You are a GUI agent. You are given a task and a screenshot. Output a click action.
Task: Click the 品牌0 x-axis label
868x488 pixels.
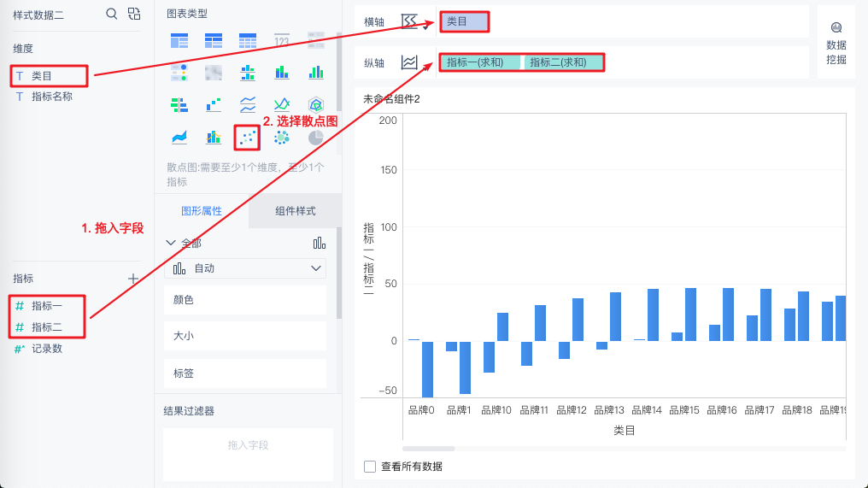point(421,410)
